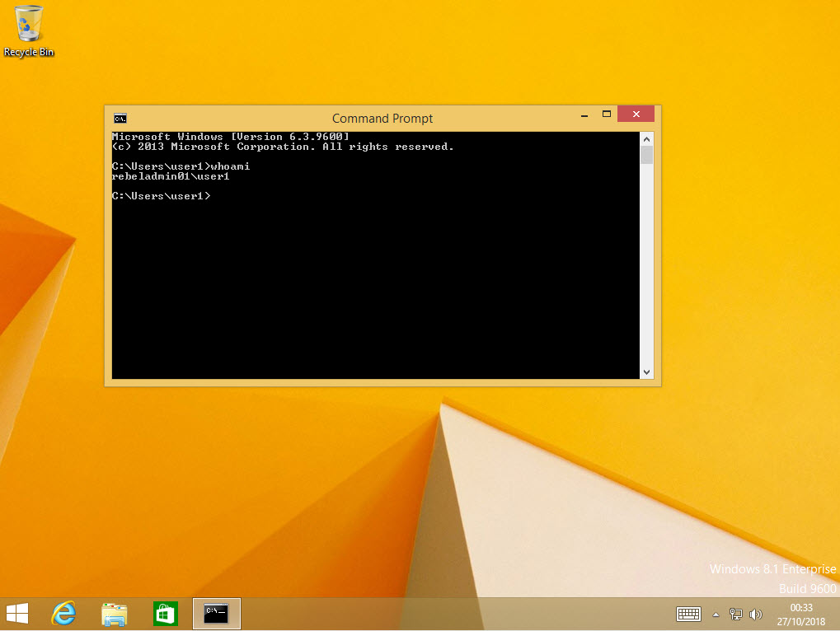The width and height of the screenshot is (840, 631).
Task: Open the touch keyboard from the taskbar
Action: [688, 614]
